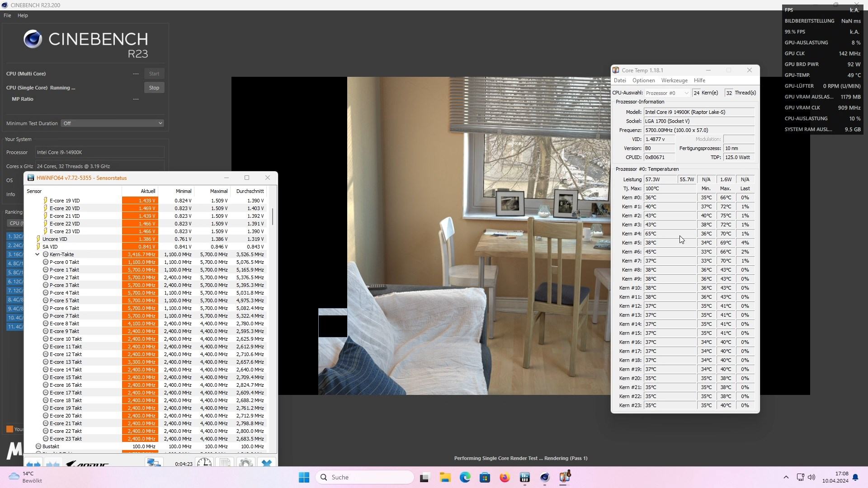868x488 pixels.
Task: Open Core Temp Optionen menu
Action: tap(643, 80)
